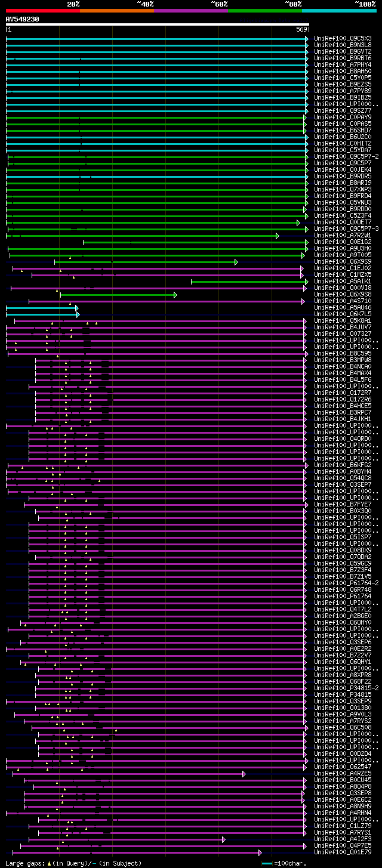Select the UniRef100_A4RHN4 label
Image resolution: width=382 pixels, height=868 pixels.
343,813
